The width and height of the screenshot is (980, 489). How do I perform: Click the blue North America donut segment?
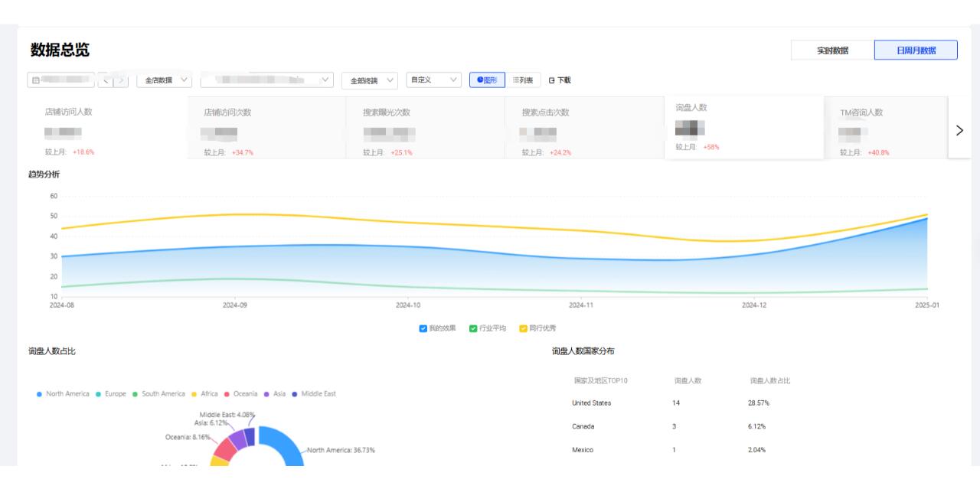click(x=287, y=446)
